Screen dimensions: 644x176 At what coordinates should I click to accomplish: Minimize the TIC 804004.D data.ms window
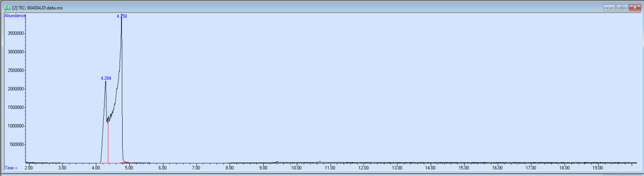click(609, 7)
